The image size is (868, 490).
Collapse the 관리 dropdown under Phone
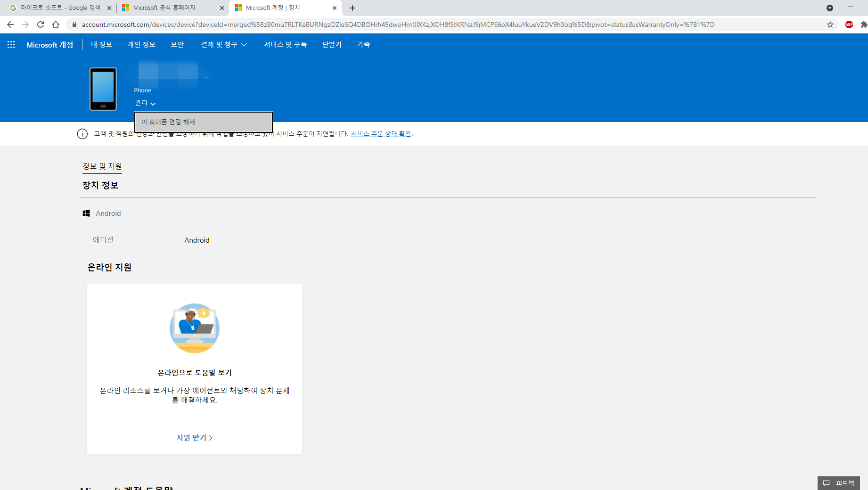click(x=145, y=103)
